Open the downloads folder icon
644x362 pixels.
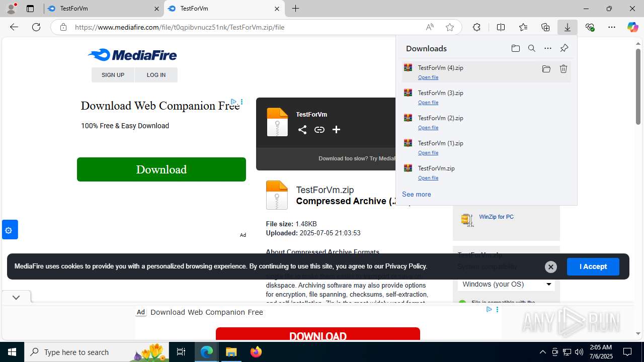click(x=515, y=48)
